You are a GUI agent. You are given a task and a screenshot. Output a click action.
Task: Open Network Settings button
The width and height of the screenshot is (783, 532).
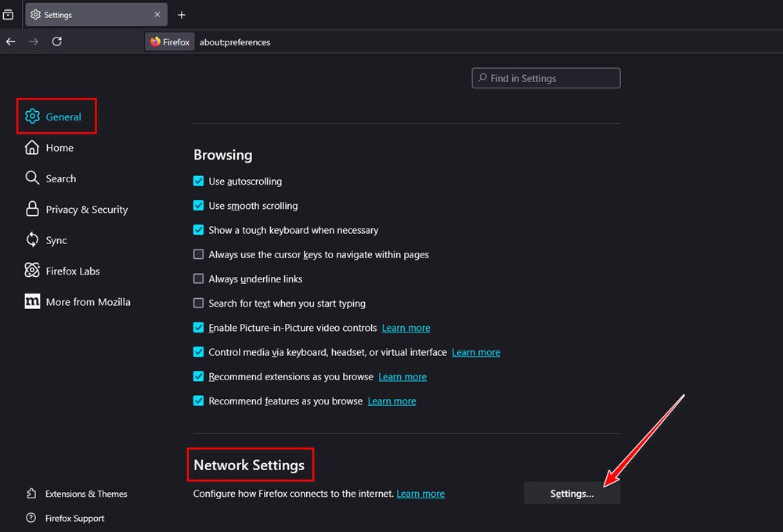[x=572, y=494]
